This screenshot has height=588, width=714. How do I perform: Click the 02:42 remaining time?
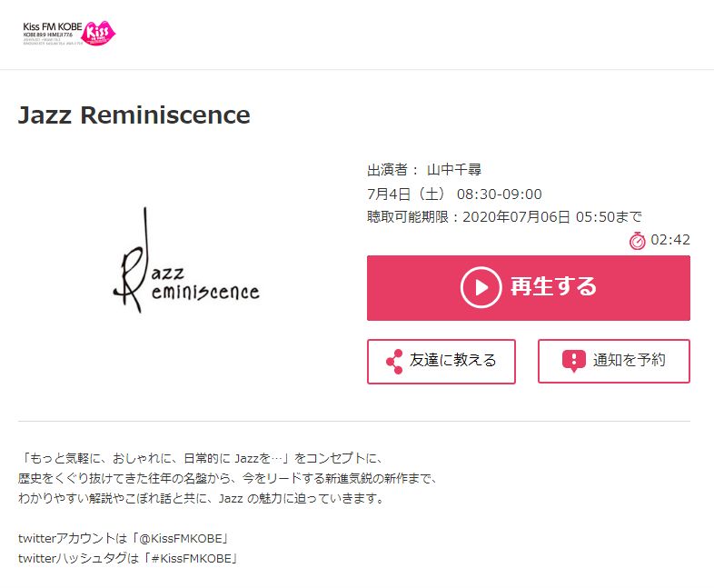click(670, 240)
